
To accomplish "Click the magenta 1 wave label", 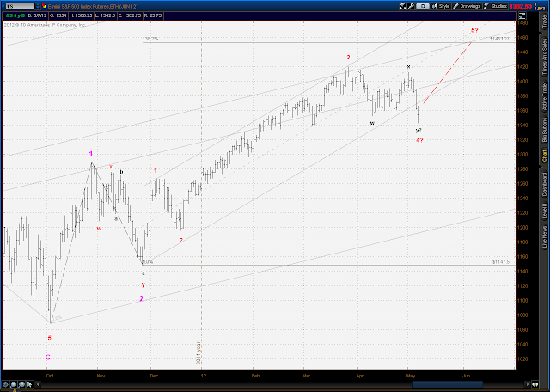I will (x=91, y=154).
